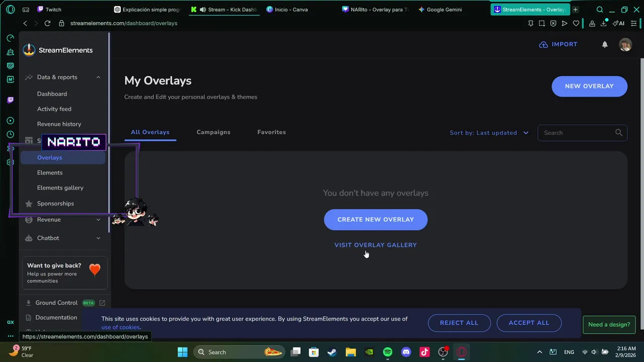Click the CREATE NEW OVERLAY button

click(x=376, y=220)
